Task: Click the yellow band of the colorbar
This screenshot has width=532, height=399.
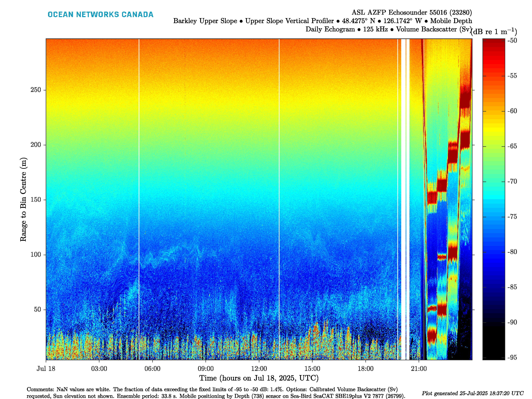Action: pyautogui.click(x=494, y=129)
